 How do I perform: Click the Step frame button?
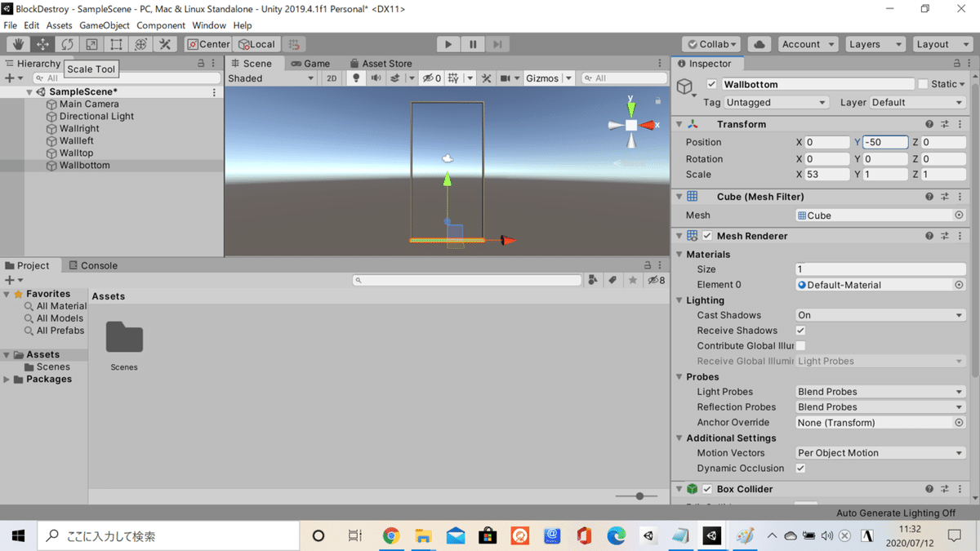point(497,44)
